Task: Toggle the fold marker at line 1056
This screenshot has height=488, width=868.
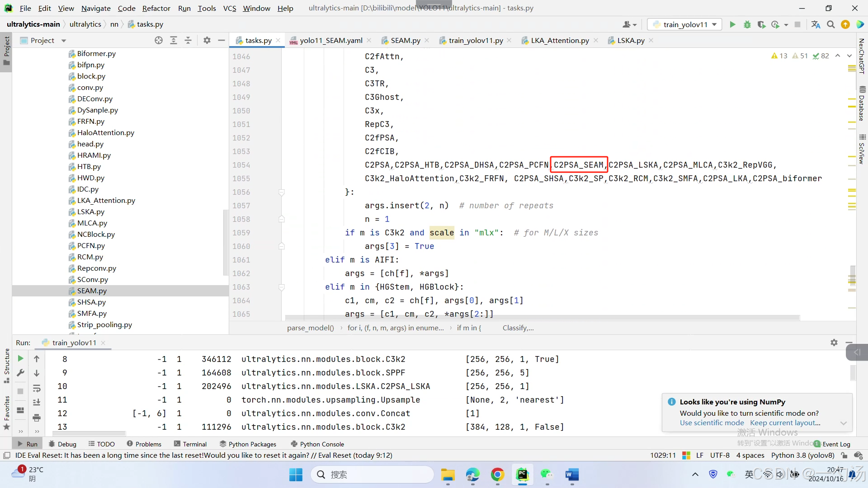Action: pos(281,192)
